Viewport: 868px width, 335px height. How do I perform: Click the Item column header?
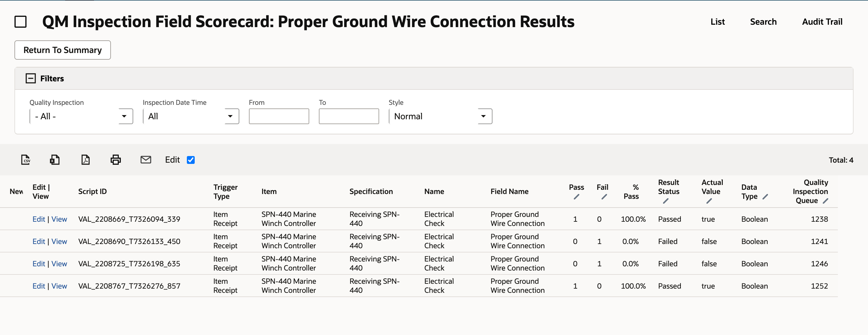[269, 192]
